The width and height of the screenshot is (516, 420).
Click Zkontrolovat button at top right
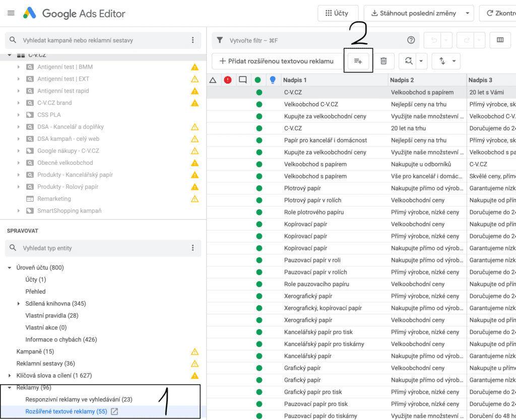point(497,13)
